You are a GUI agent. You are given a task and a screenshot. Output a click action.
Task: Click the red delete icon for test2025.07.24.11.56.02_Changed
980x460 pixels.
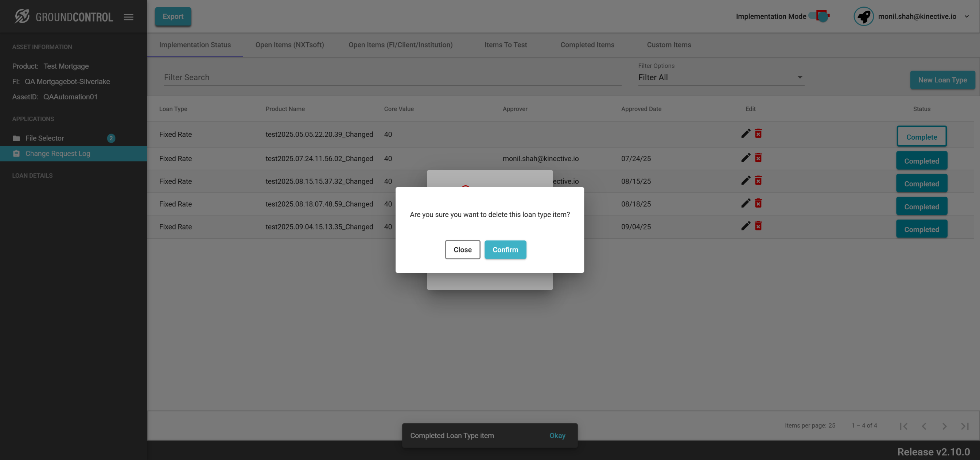point(758,158)
